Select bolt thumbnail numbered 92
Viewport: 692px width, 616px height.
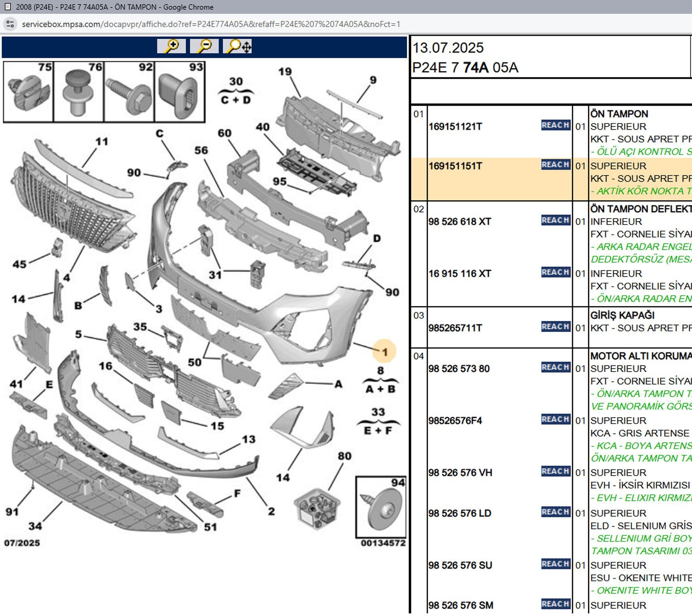pos(129,92)
